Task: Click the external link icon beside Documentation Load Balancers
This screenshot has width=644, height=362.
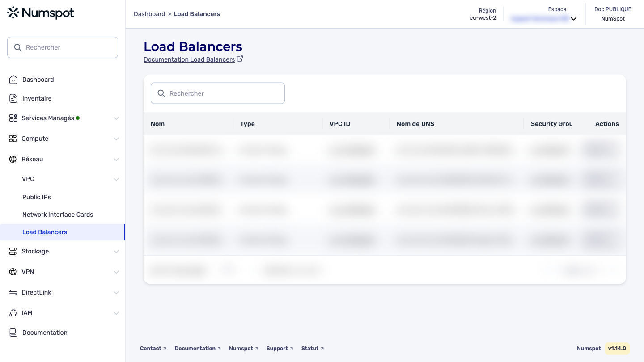Action: pos(240,59)
